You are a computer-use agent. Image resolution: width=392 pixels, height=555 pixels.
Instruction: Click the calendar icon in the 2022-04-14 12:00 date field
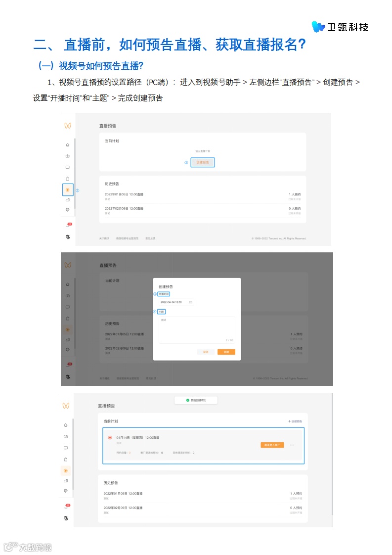[191, 302]
